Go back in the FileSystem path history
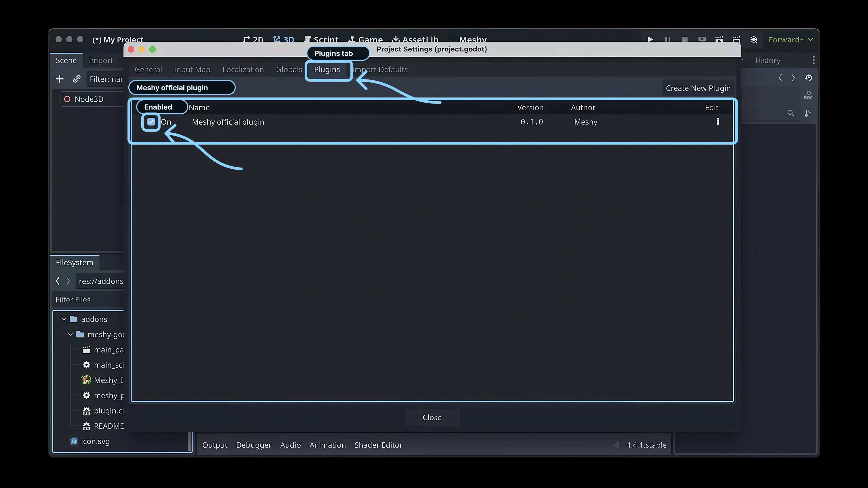Image resolution: width=868 pixels, height=488 pixels. pos(58,281)
